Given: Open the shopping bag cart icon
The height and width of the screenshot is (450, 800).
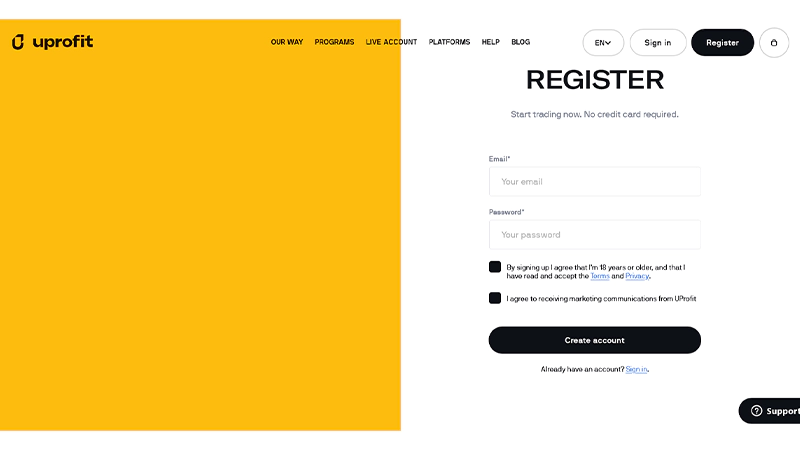Looking at the screenshot, I should pos(774,43).
